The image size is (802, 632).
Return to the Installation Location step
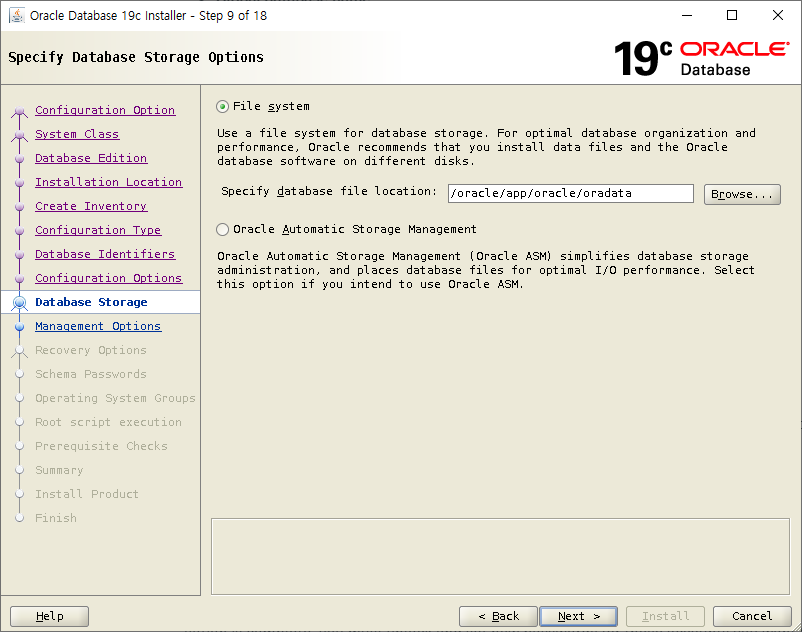pyautogui.click(x=108, y=182)
